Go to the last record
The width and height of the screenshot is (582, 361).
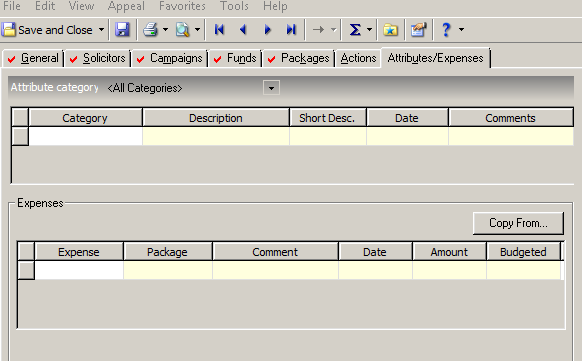[x=291, y=30]
